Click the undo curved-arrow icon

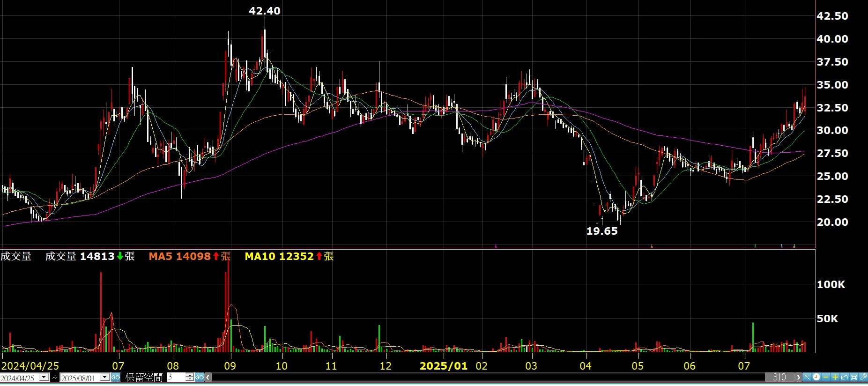[x=844, y=377]
